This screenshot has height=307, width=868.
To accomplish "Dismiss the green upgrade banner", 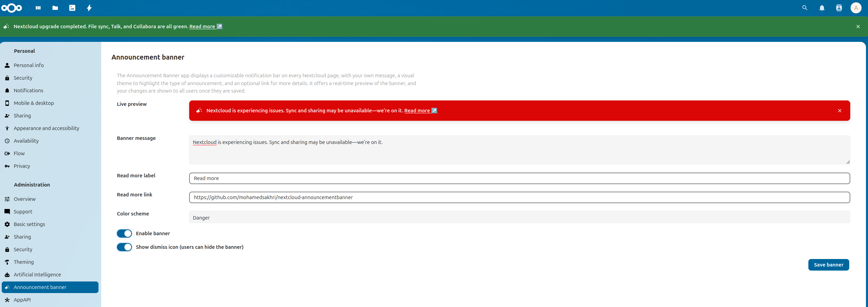I will pyautogui.click(x=858, y=27).
